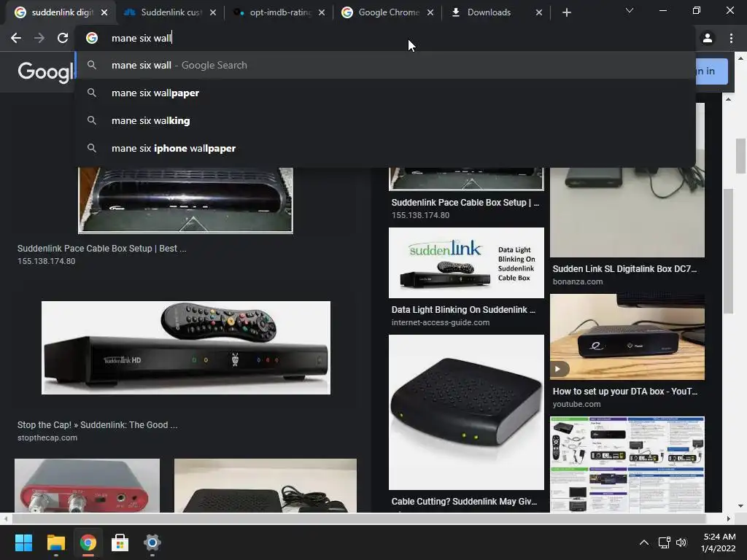Open black box with cables thumbnail
This screenshot has height=560, width=747.
[x=266, y=486]
